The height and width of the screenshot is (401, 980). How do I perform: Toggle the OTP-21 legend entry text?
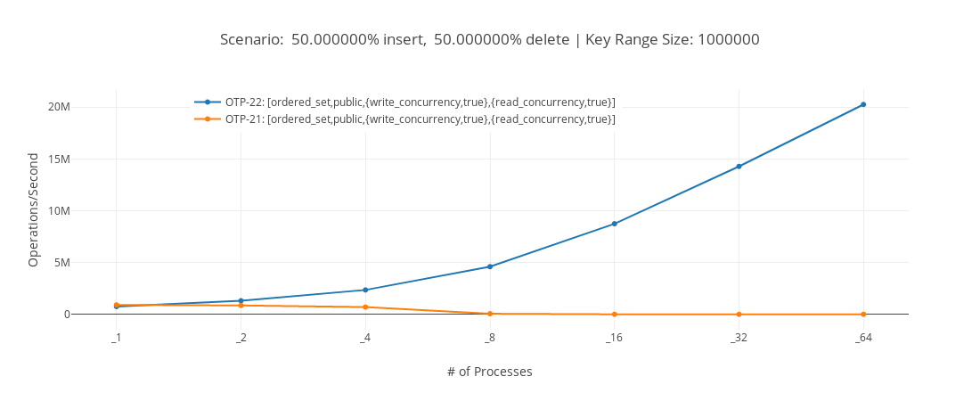click(420, 119)
